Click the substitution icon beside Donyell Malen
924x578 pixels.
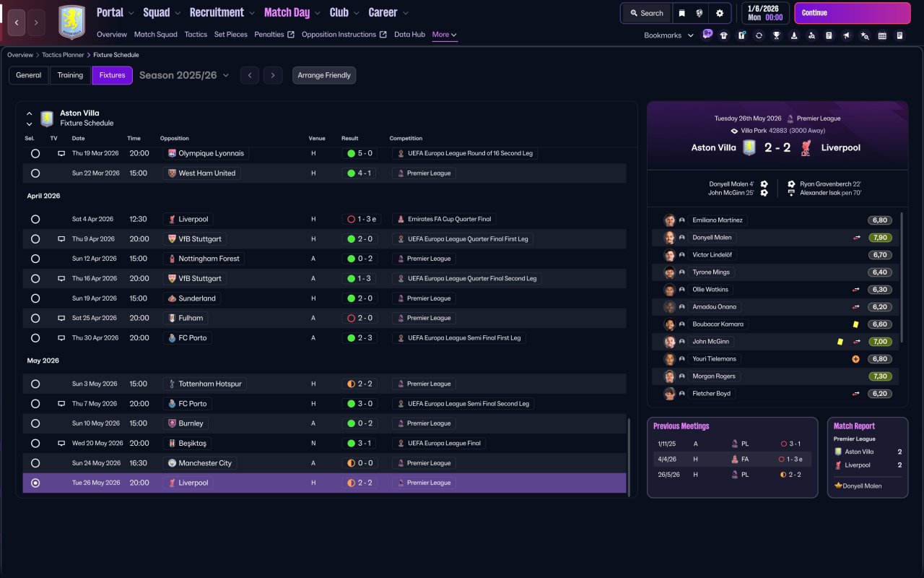tap(856, 238)
